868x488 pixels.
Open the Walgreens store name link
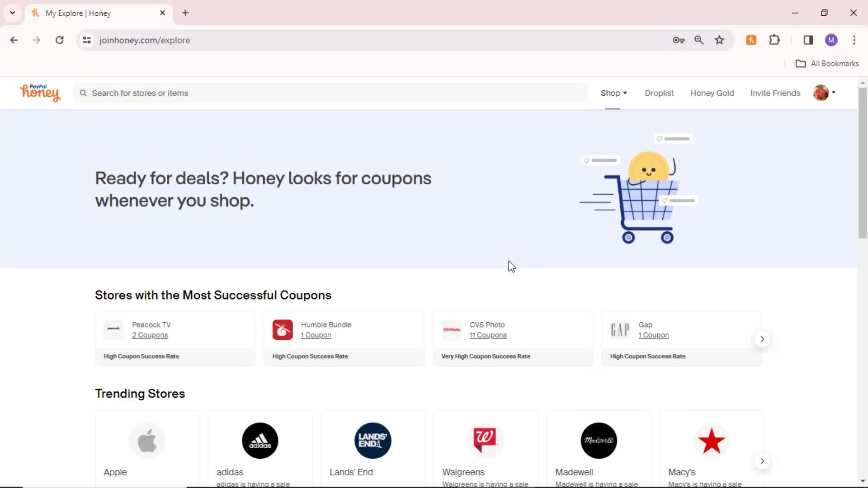pos(463,472)
